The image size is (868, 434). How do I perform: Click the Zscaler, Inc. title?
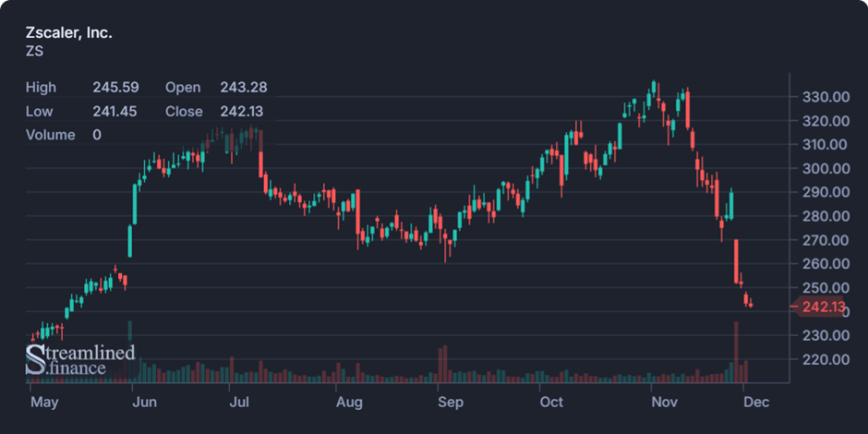69,33
